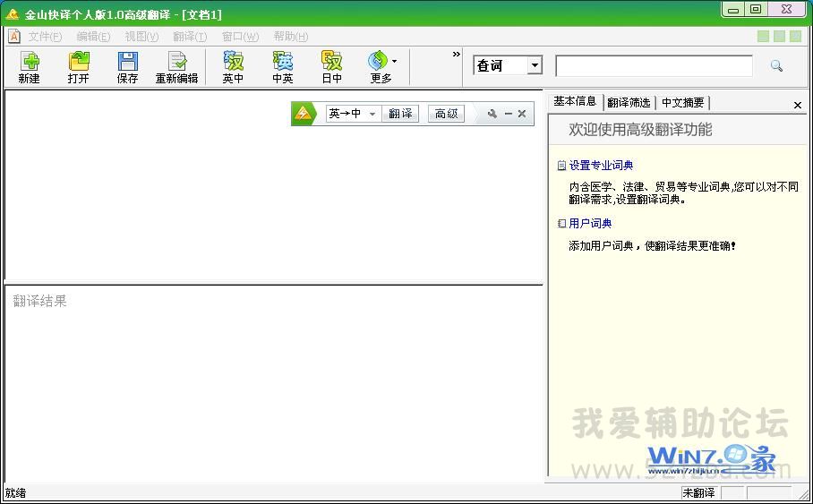
Task: Click the 高级 button on the floating bar
Action: pyautogui.click(x=446, y=114)
